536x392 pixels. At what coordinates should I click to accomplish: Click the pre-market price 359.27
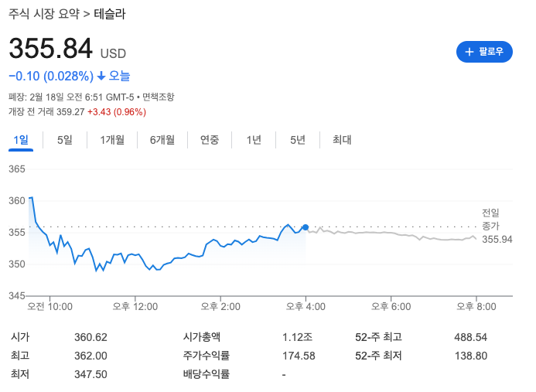[x=70, y=112]
